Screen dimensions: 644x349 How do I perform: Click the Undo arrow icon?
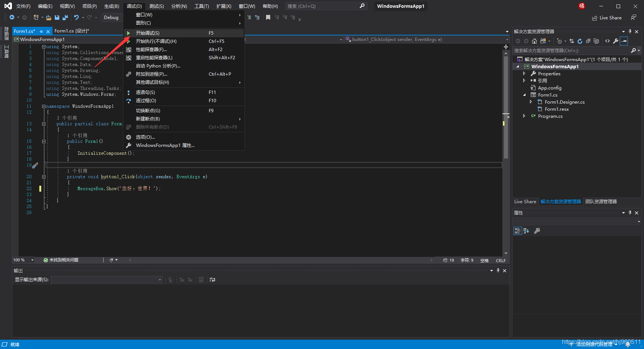coord(76,18)
